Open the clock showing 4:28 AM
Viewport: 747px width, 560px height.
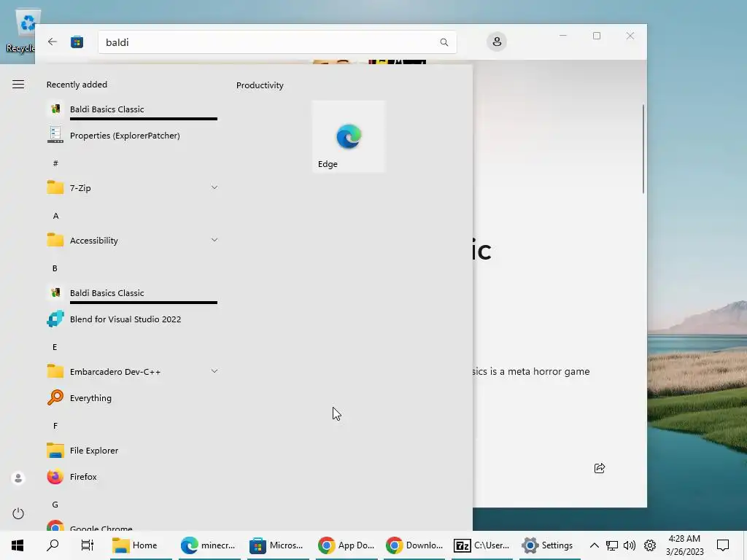(684, 545)
